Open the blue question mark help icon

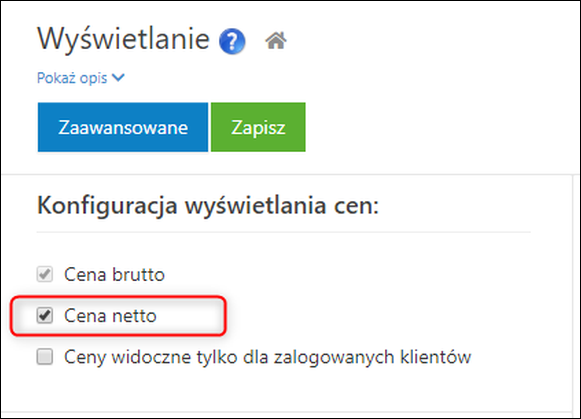point(232,41)
